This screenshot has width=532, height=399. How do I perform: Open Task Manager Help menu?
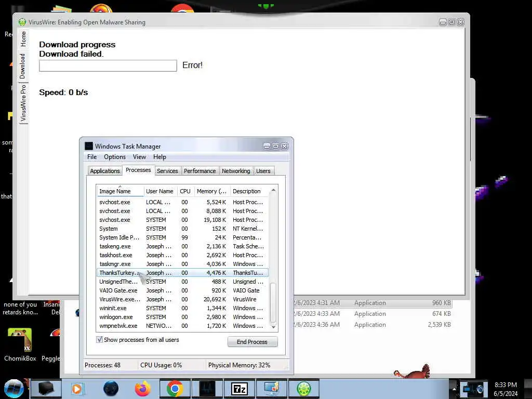(x=159, y=157)
